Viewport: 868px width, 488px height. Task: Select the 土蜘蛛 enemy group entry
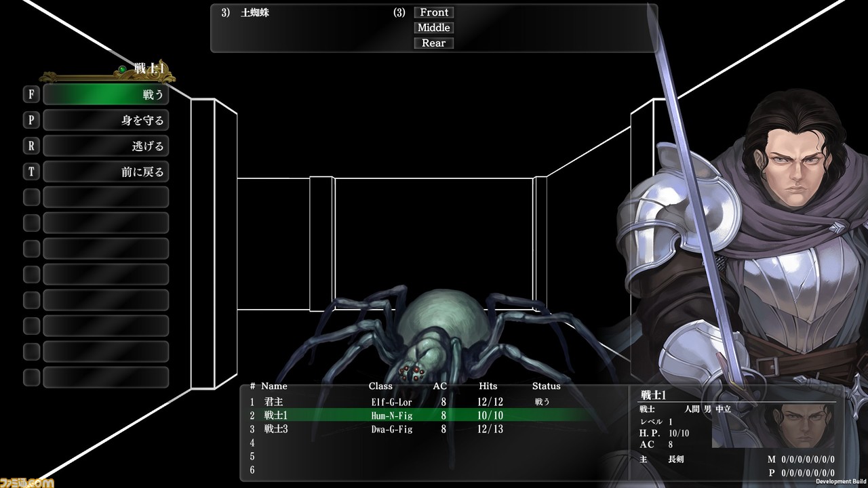255,12
